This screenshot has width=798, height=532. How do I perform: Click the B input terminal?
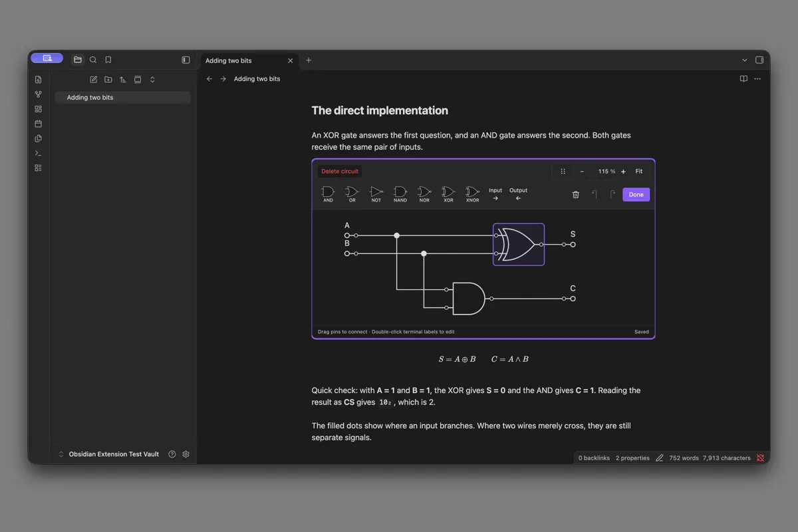(347, 253)
